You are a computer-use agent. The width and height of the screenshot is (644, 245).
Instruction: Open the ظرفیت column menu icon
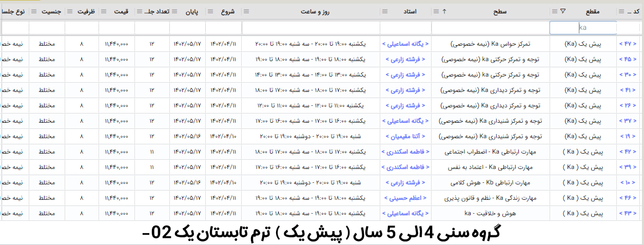69,11
